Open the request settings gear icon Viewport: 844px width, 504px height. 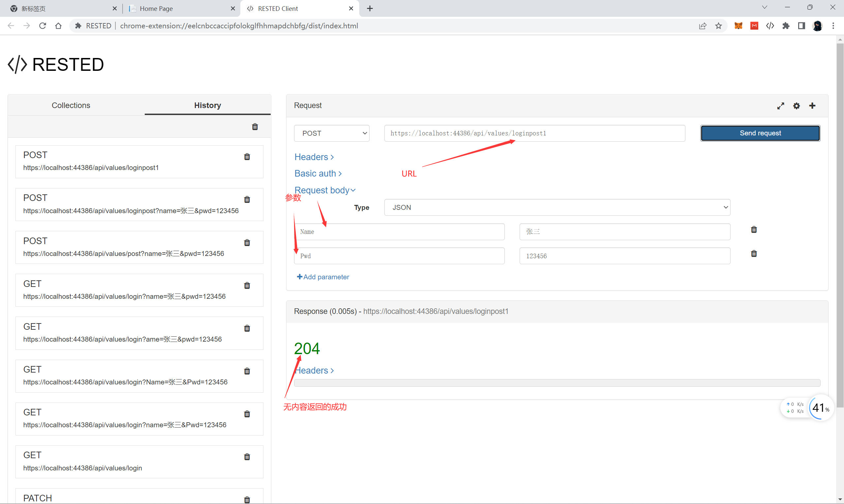coord(797,106)
